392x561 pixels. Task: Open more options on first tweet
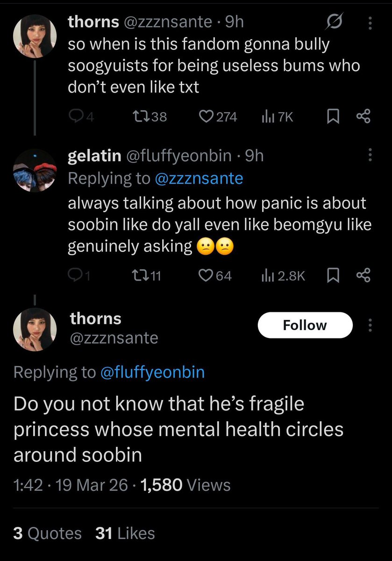point(370,22)
